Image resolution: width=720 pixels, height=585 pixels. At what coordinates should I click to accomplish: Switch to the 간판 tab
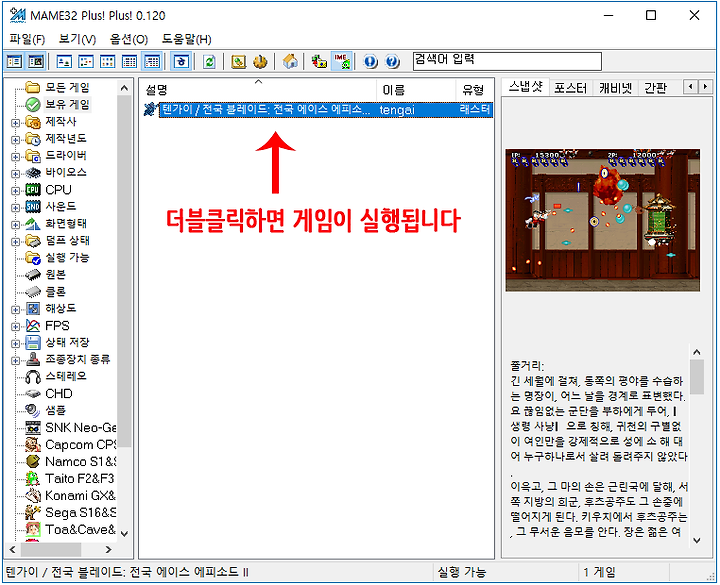point(655,88)
